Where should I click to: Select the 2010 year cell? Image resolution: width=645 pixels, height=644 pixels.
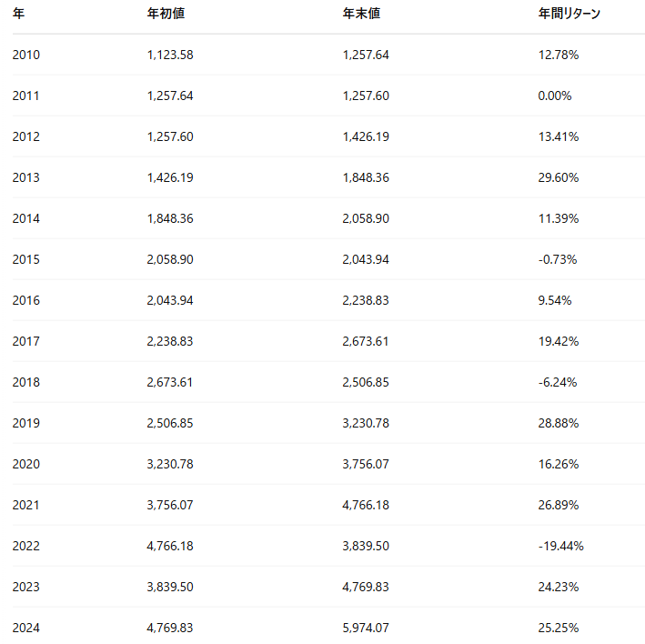coord(25,55)
